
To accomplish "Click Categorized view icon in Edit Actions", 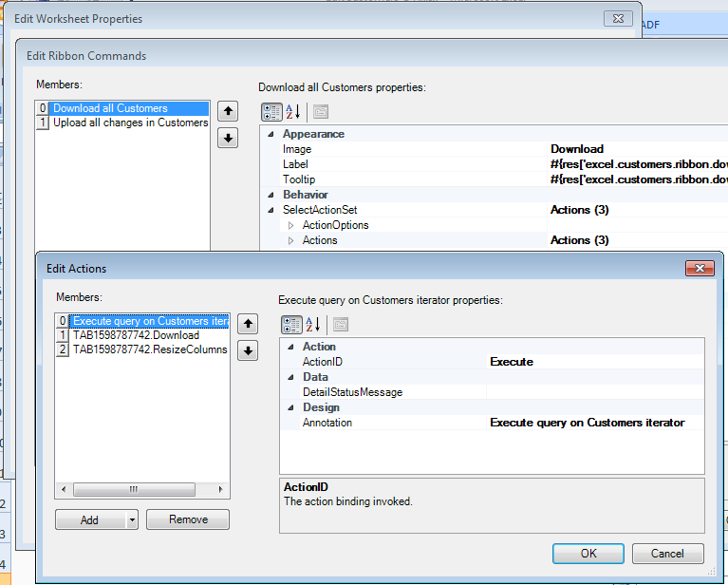I will (x=291, y=325).
